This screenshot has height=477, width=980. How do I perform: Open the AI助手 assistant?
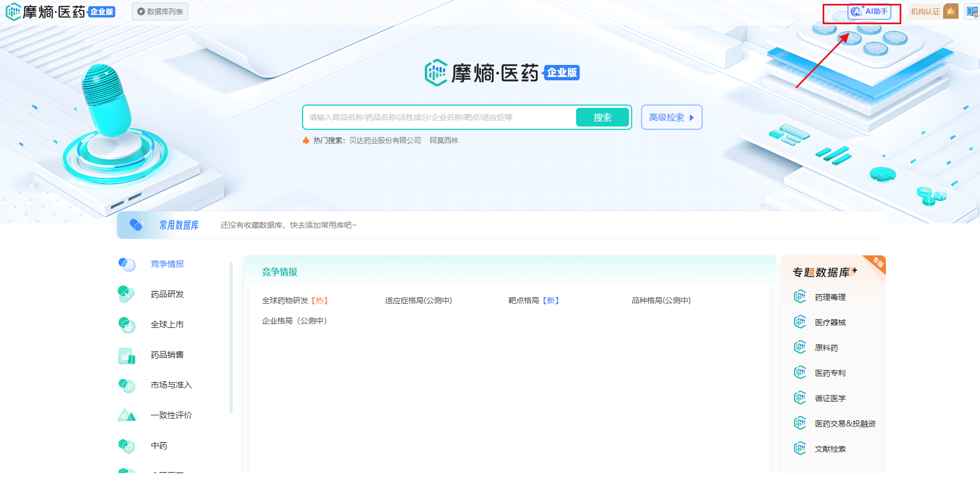click(869, 12)
